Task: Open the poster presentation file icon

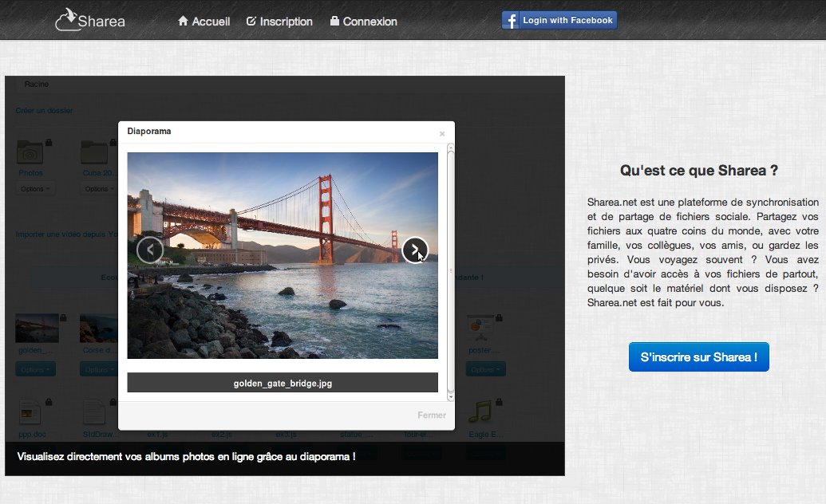Action: pos(480,328)
